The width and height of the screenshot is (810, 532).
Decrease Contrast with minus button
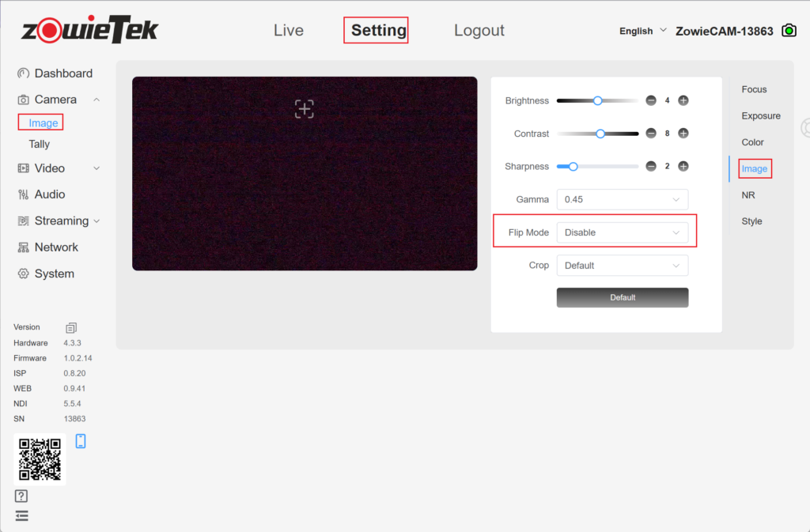point(651,134)
